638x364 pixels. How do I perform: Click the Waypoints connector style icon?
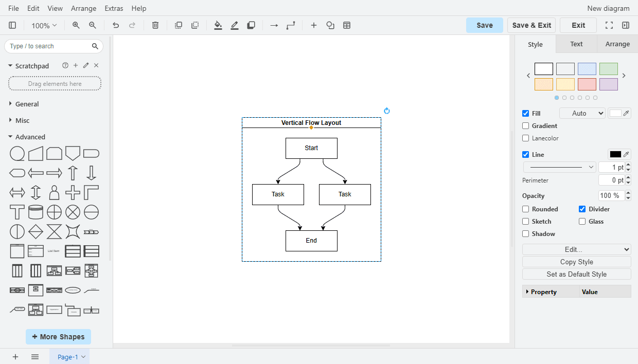point(291,25)
